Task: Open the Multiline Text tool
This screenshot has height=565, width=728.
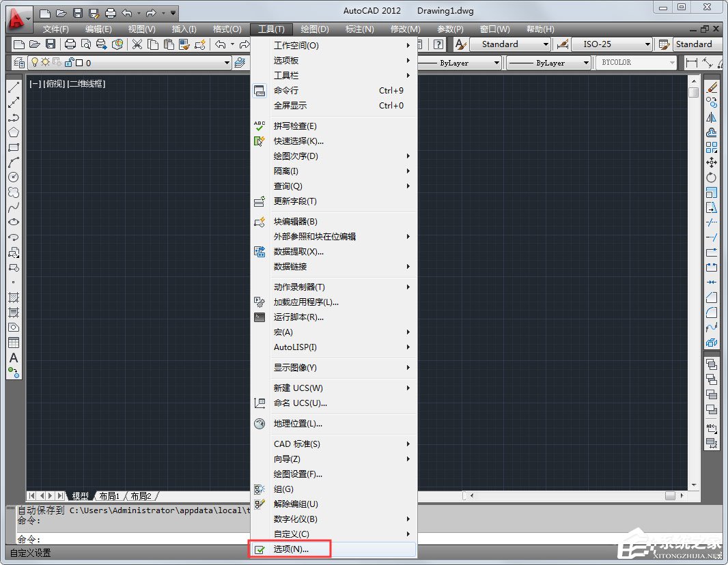Action: (x=14, y=358)
